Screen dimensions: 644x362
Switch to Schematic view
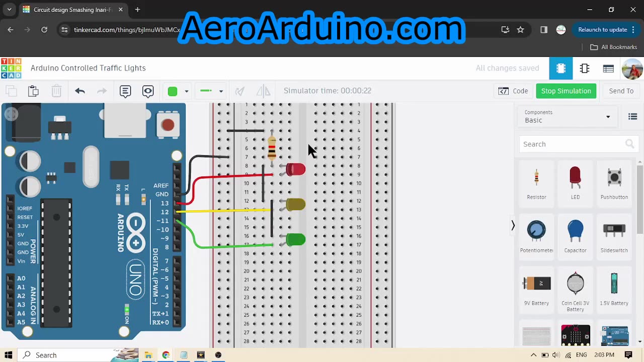[x=585, y=68]
